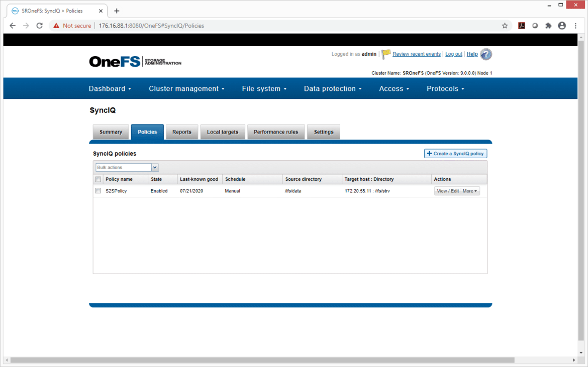
Task: Switch to the Summary tab
Action: click(111, 132)
